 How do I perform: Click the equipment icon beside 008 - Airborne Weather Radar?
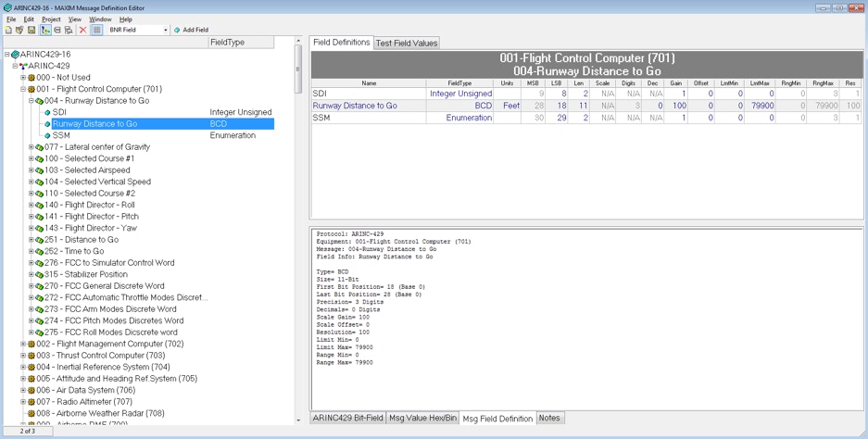31,414
